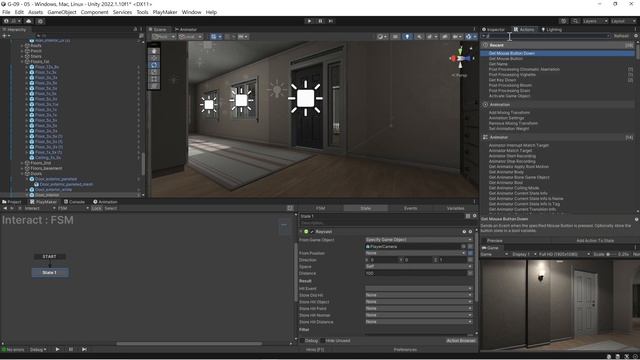Screen dimensions: 640x360
Task: Collapse the Doors tree item
Action: [x=22, y=173]
